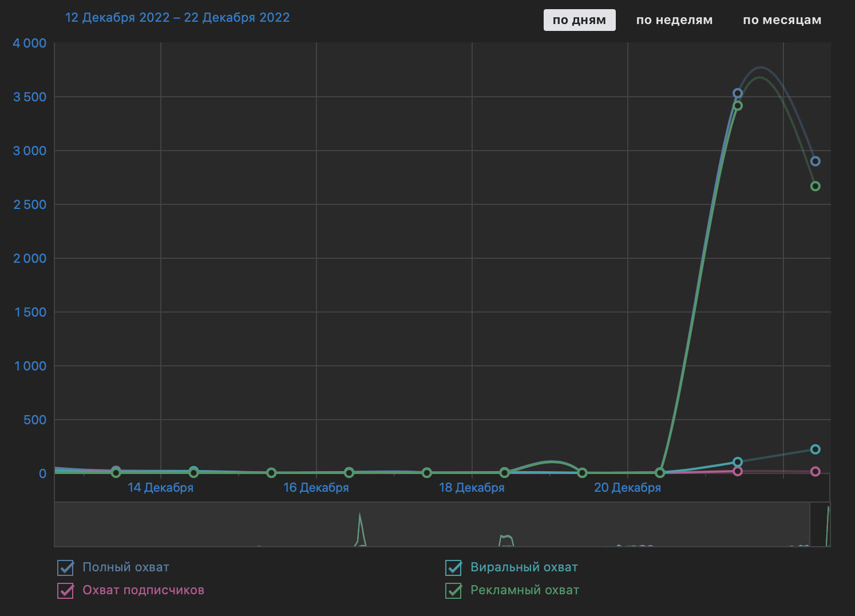The width and height of the screenshot is (855, 616).
Task: Select the green Рекламный охват point near 3 400
Action: [x=737, y=106]
